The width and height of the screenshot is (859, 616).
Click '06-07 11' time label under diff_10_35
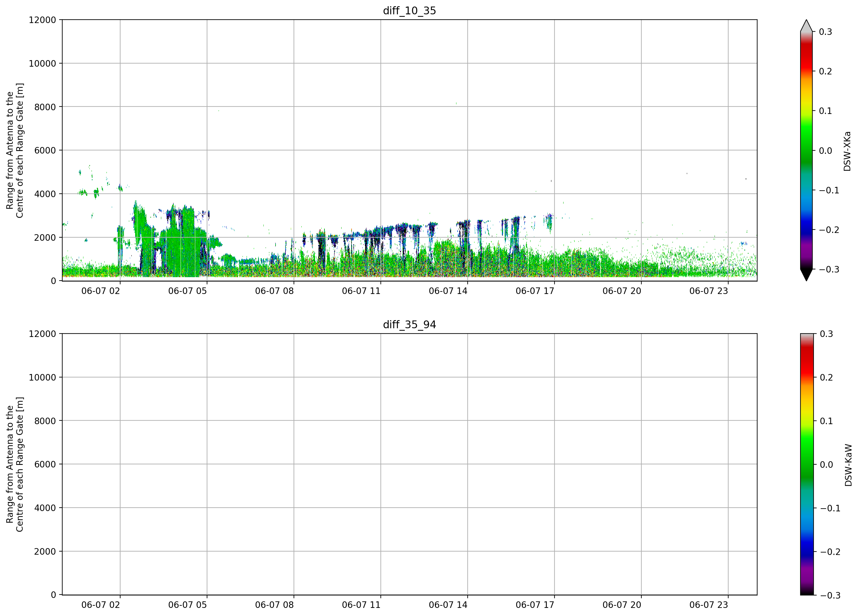361,291
